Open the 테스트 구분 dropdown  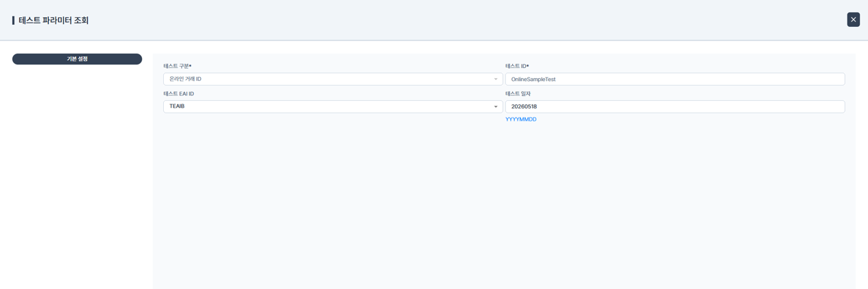click(x=333, y=79)
